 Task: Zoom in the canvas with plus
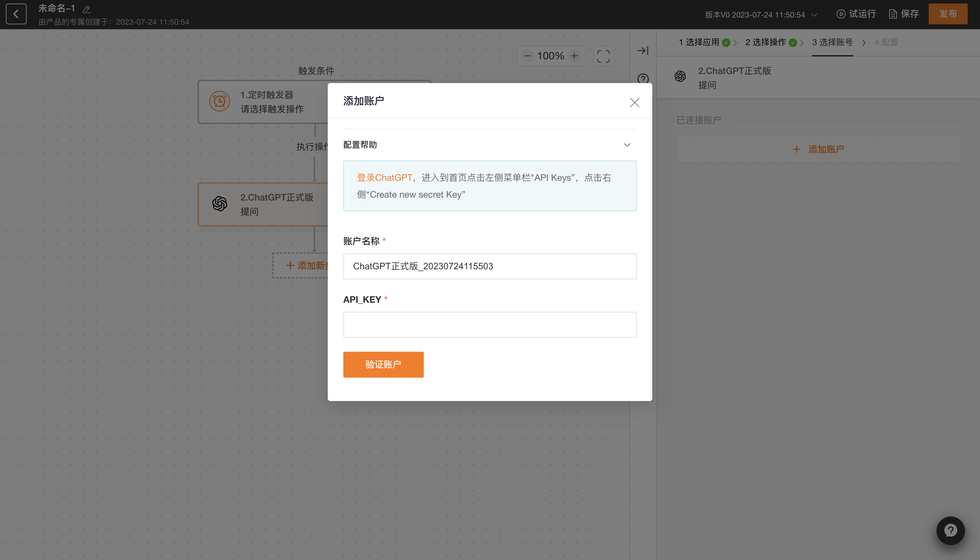point(574,56)
